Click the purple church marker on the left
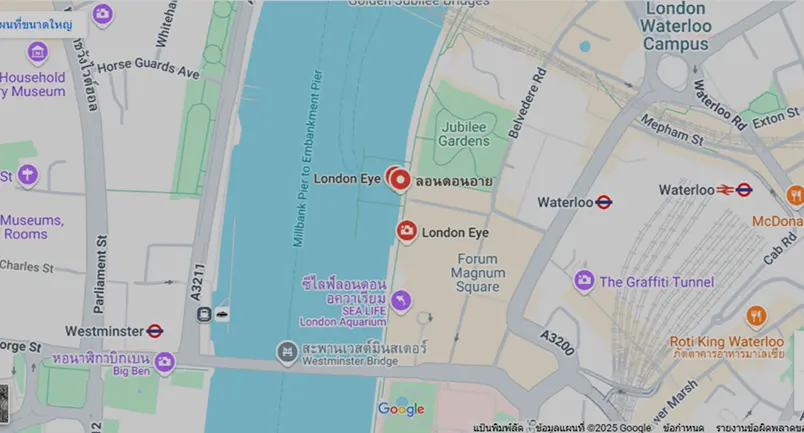804x433 pixels. tap(28, 175)
